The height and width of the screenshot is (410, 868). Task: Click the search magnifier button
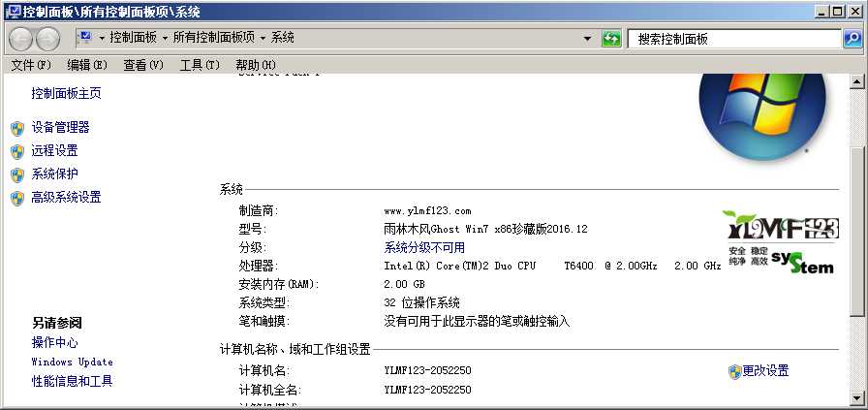click(852, 39)
